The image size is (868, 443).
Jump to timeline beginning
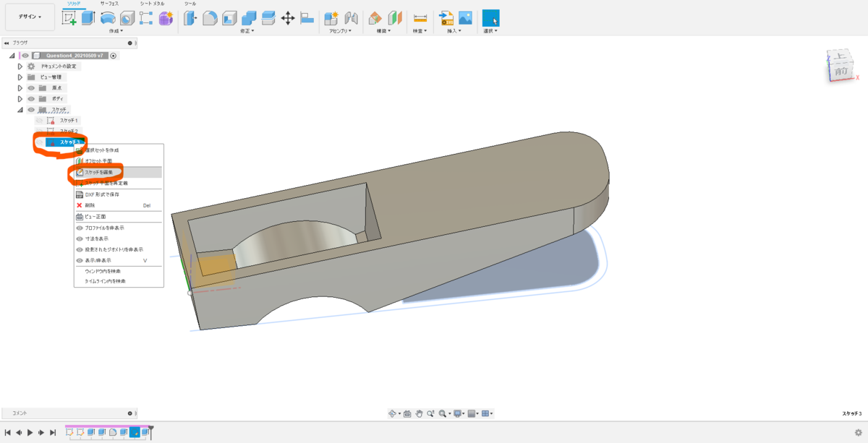[x=7, y=432]
